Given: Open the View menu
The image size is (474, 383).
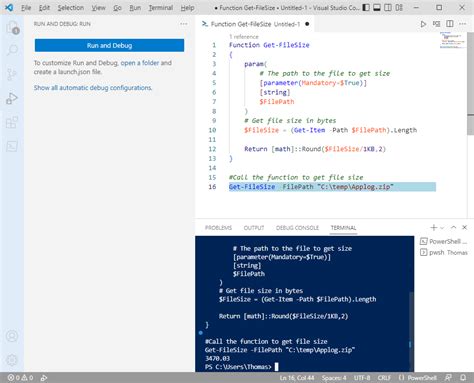Looking at the screenshot, I should pos(98,8).
